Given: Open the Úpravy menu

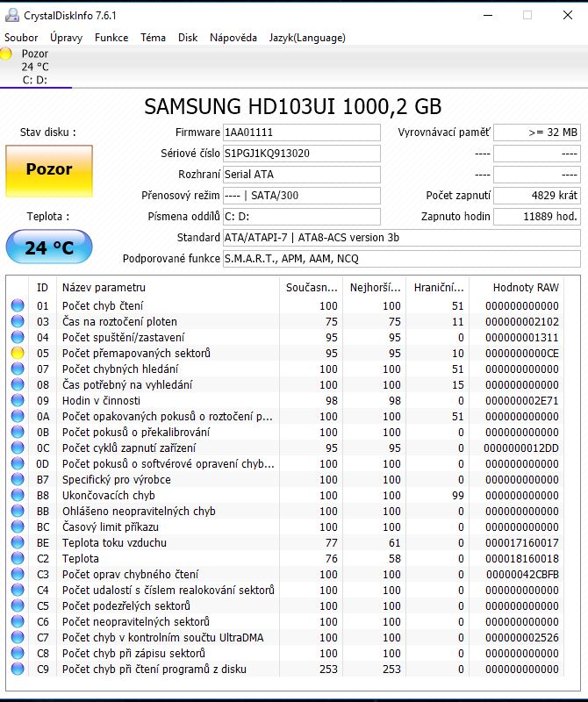Looking at the screenshot, I should (67, 38).
